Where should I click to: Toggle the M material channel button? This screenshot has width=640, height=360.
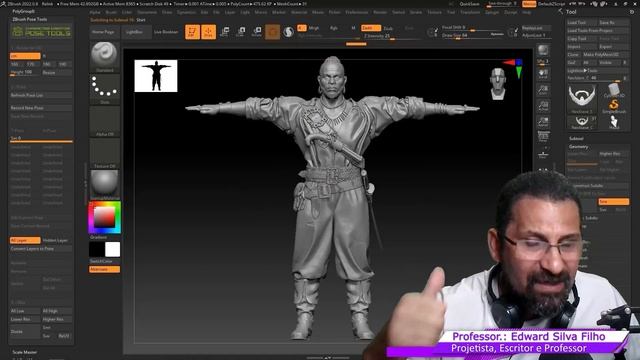pos(353,28)
